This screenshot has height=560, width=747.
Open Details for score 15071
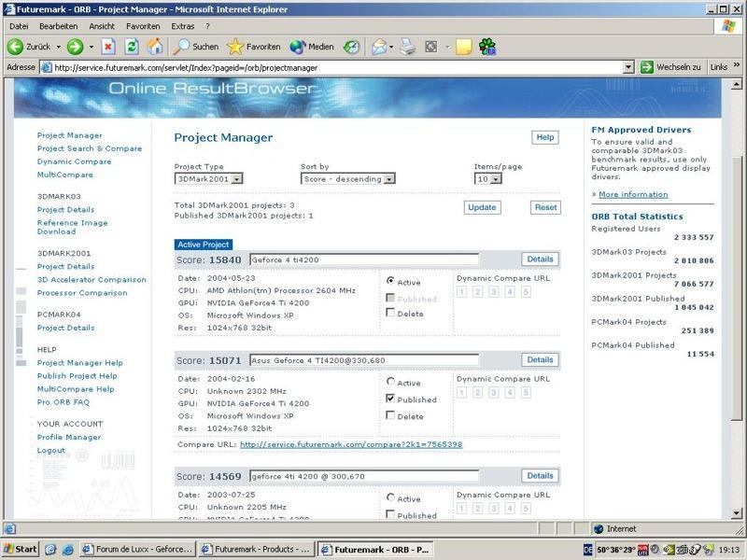[x=541, y=360]
